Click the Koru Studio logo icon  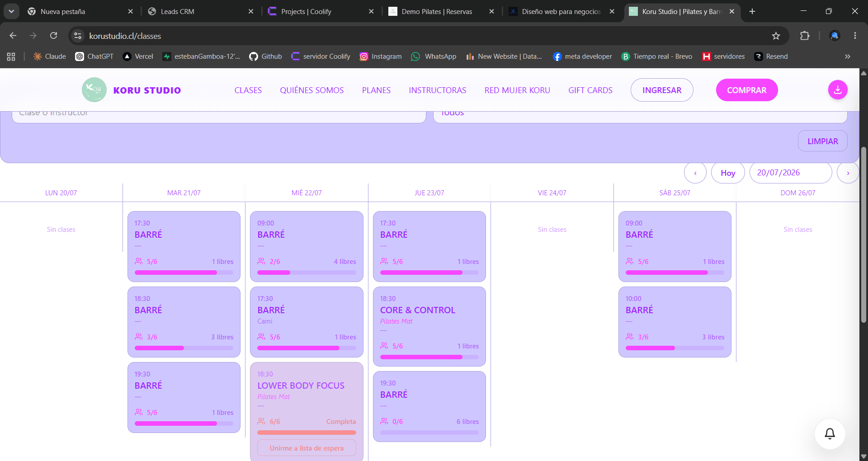[94, 90]
